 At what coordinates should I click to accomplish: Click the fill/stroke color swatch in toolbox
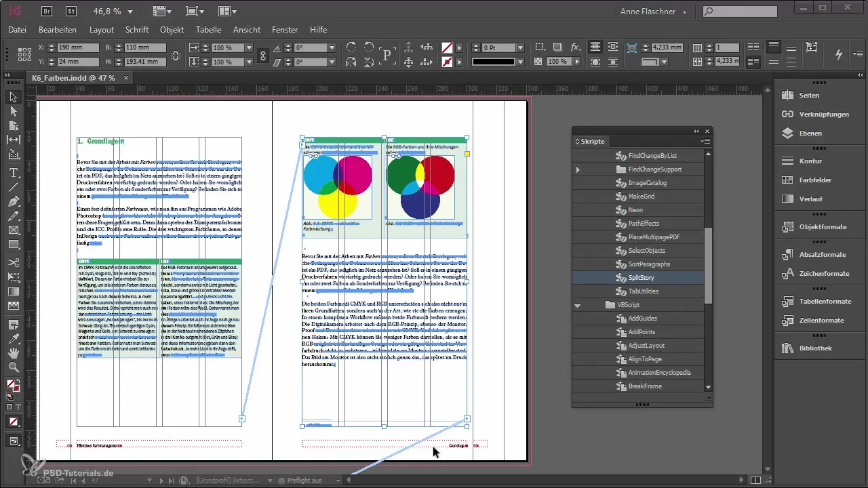13,386
